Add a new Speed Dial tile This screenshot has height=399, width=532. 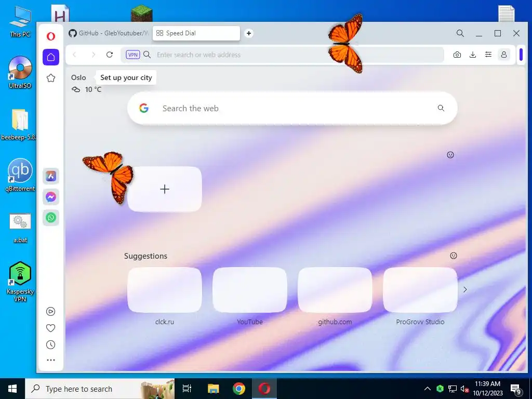pos(165,189)
